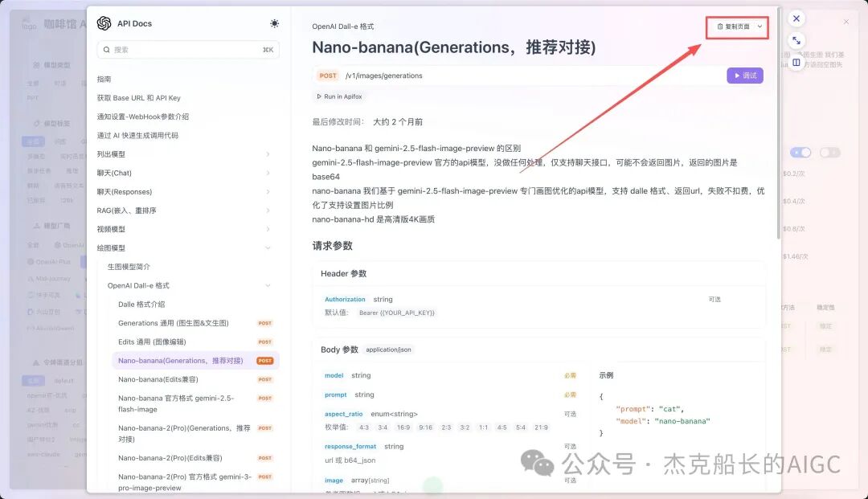Expand the 列出模型 sidebar section
This screenshot has width=868, height=499.
pos(268,154)
